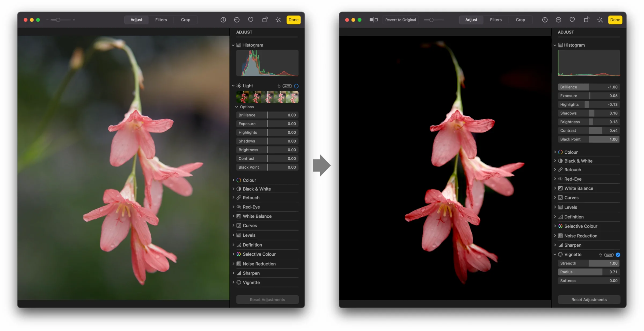Click zoom slider in right window toolbar
Screen dimensions: 644x331
point(434,20)
